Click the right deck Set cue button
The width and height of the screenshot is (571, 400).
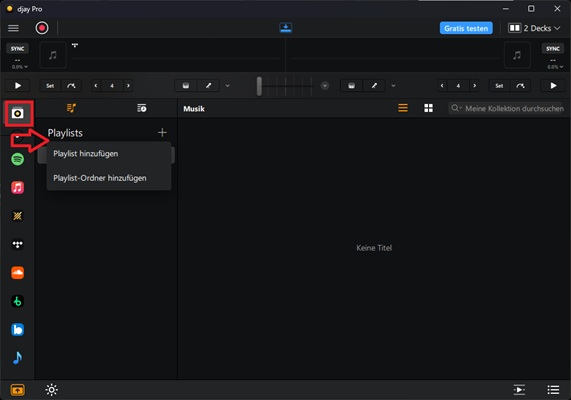click(x=499, y=86)
